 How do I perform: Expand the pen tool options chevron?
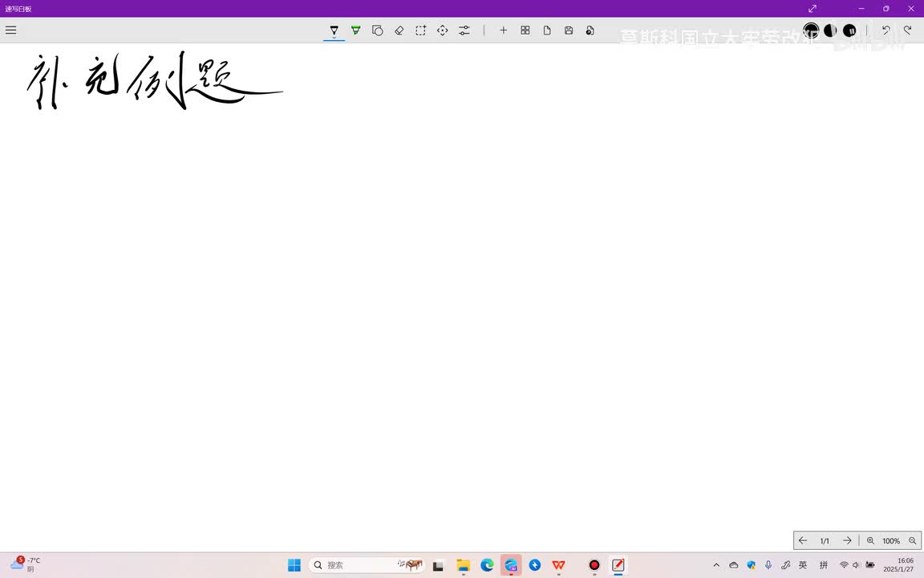pos(334,37)
